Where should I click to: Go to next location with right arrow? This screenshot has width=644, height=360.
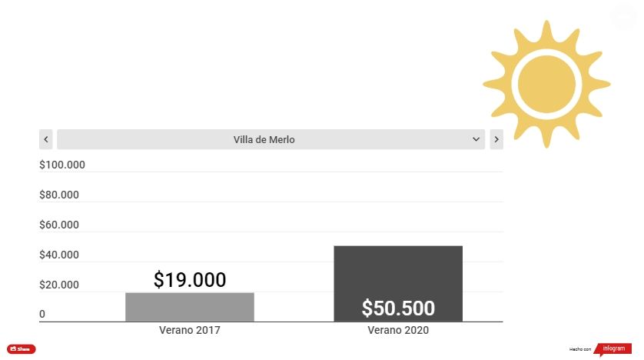pos(496,139)
